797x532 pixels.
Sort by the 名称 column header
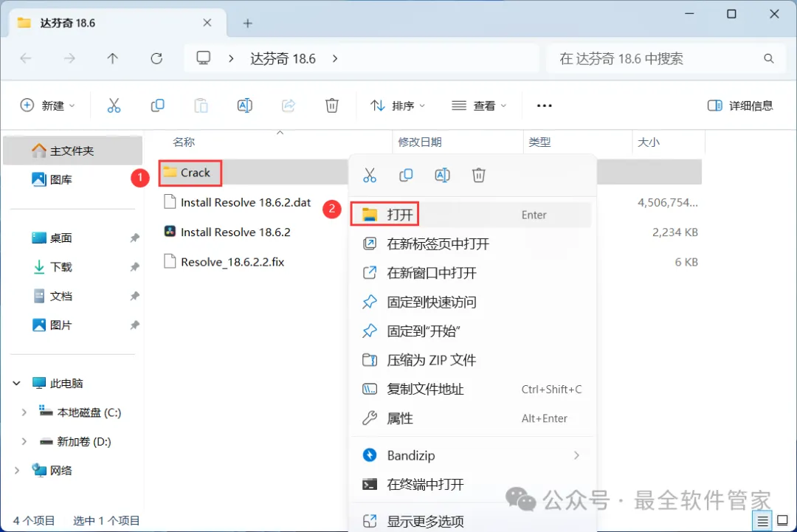[277, 142]
